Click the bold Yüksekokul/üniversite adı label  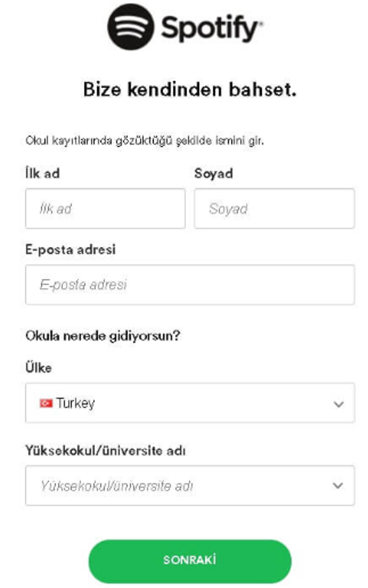[105, 451]
